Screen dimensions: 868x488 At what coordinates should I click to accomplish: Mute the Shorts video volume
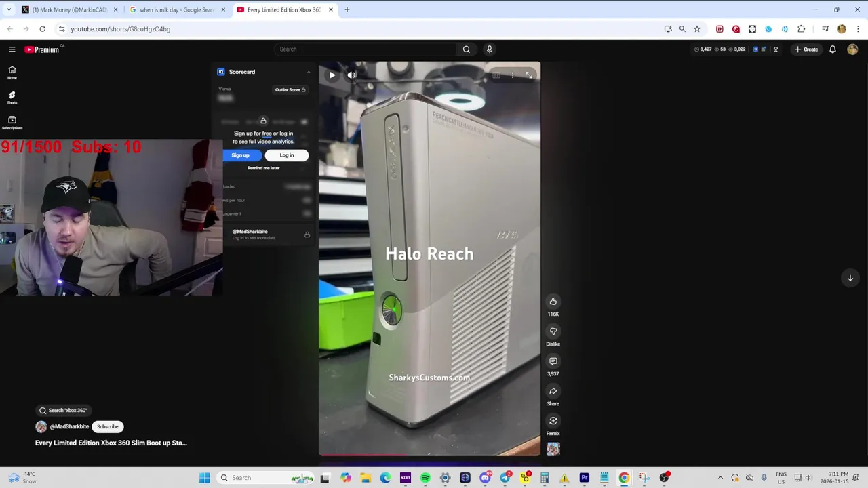point(351,75)
